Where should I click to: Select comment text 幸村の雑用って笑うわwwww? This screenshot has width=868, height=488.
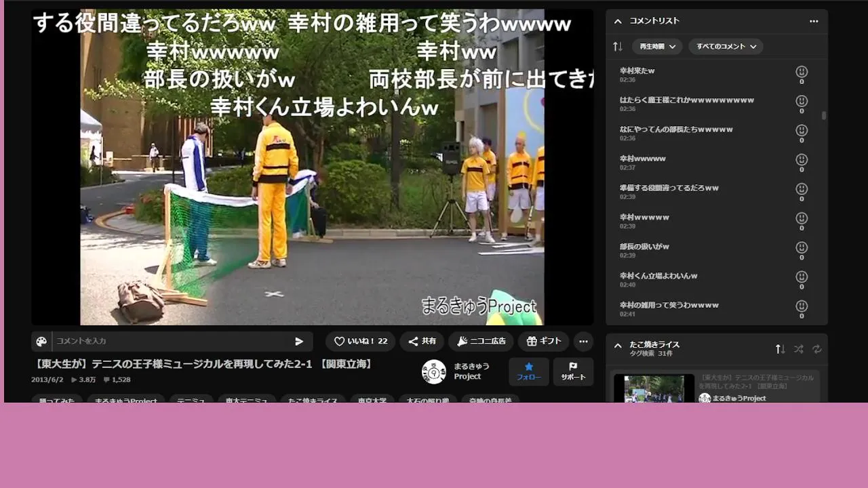(x=669, y=305)
